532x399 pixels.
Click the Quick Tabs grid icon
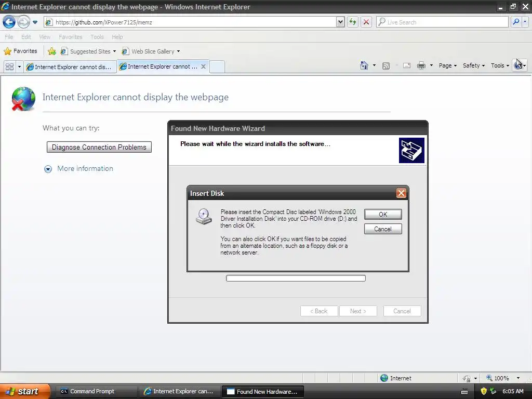9,66
